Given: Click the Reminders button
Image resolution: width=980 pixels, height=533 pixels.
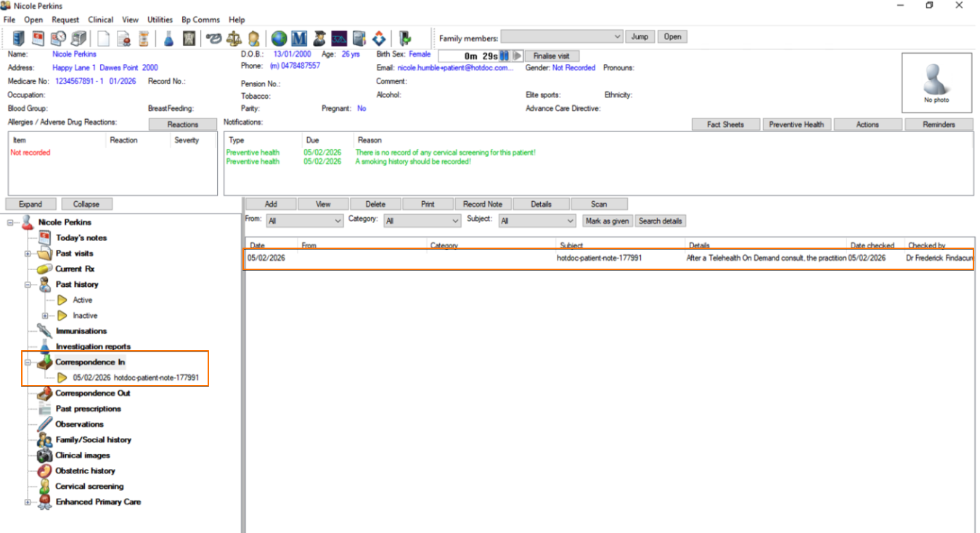Looking at the screenshot, I should click(x=939, y=124).
